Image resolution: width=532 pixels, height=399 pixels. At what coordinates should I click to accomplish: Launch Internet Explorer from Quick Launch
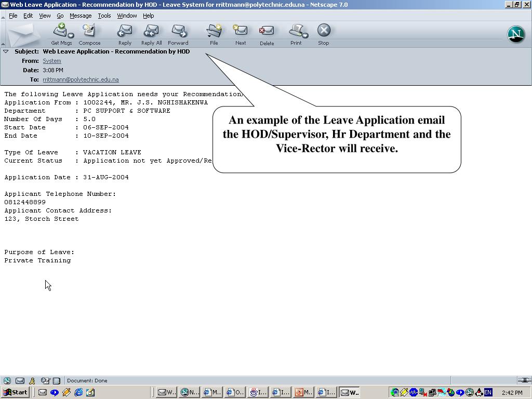tap(78, 393)
